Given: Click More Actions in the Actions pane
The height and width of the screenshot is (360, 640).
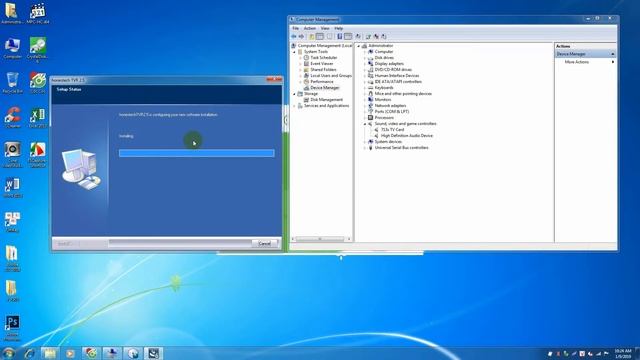Looking at the screenshot, I should click(x=576, y=62).
